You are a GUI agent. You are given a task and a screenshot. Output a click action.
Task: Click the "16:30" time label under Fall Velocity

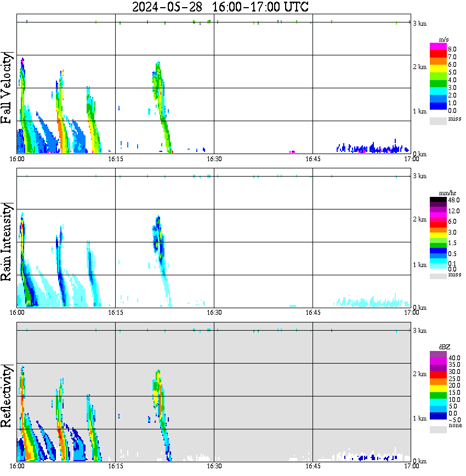[x=214, y=159]
